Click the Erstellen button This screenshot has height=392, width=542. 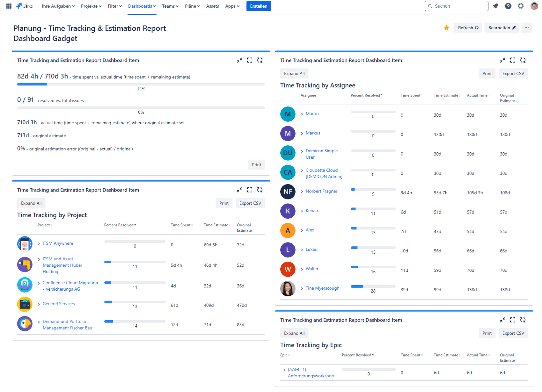[x=259, y=6]
